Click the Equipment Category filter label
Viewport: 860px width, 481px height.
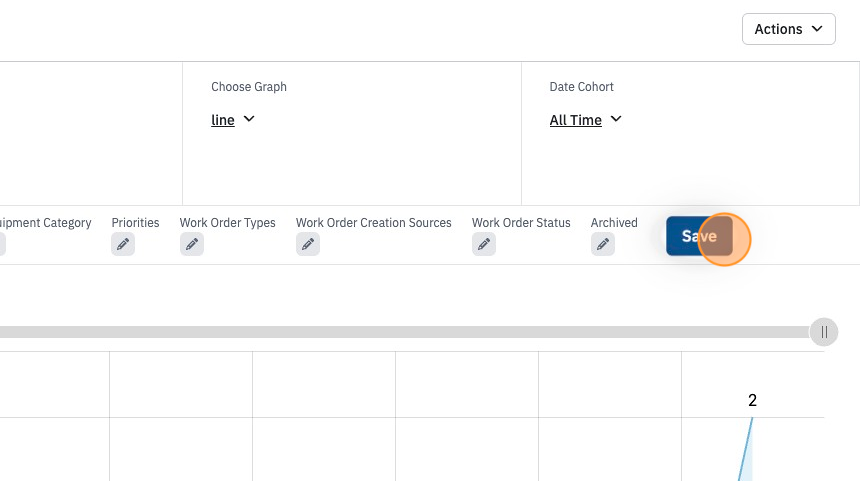pyautogui.click(x=46, y=223)
